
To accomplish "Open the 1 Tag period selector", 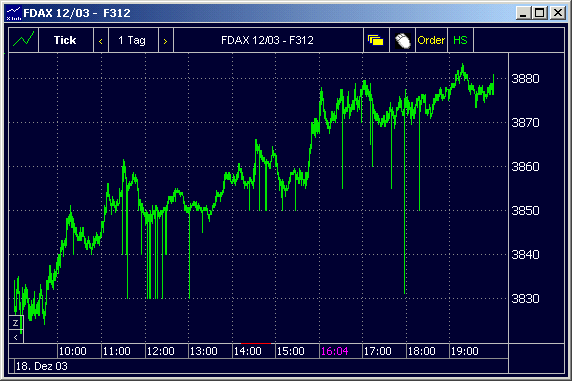I will pyautogui.click(x=133, y=40).
